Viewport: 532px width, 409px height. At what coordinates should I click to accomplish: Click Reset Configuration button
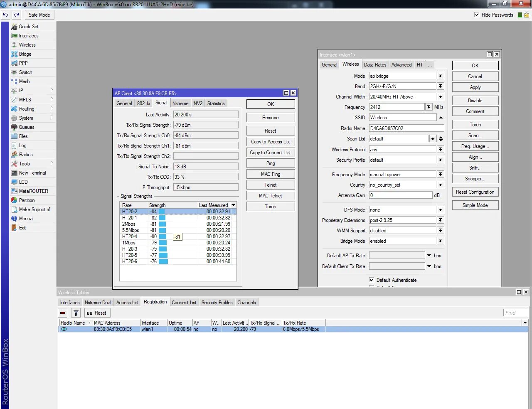[x=475, y=192]
